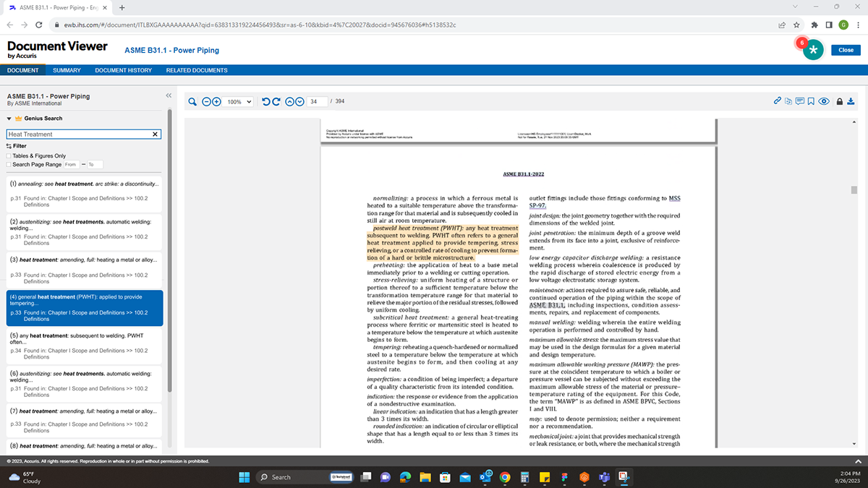868x488 pixels.
Task: Check the Search Page Range option
Action: (x=9, y=164)
